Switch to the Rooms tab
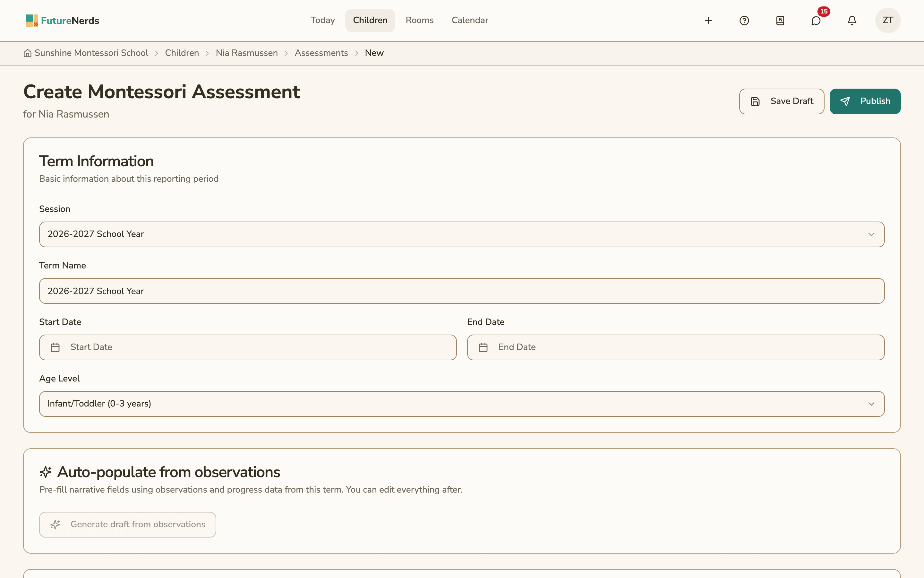The height and width of the screenshot is (578, 924). point(419,20)
